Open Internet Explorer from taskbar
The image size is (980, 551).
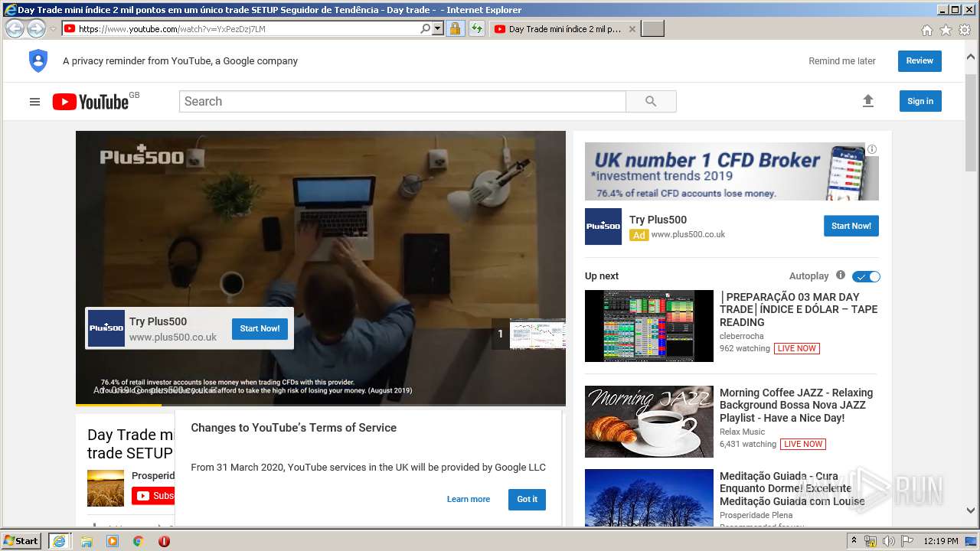pos(60,541)
